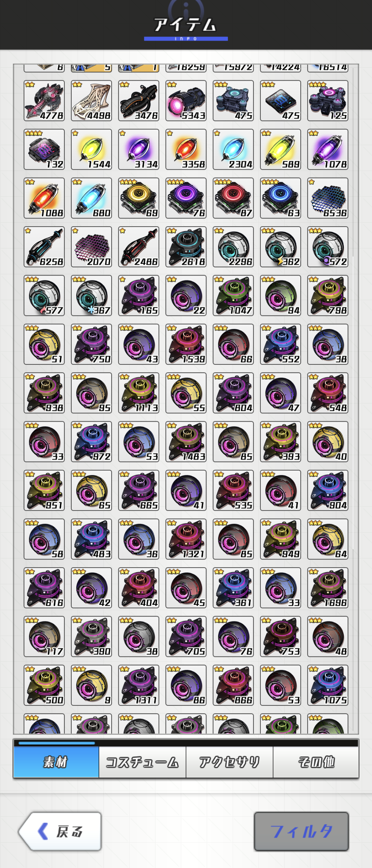Viewport: 372px width, 868px height.
Task: Open the その他 tab
Action: click(x=316, y=762)
